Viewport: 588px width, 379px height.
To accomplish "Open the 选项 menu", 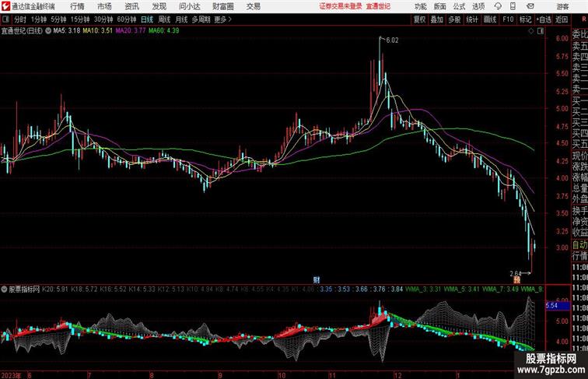I will click(x=478, y=6).
